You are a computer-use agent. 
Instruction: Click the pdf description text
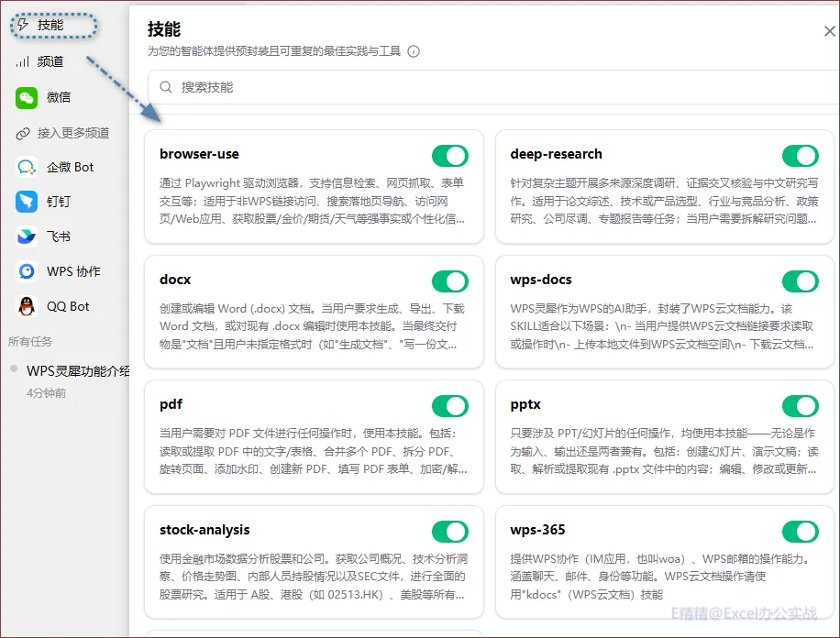click(x=314, y=452)
